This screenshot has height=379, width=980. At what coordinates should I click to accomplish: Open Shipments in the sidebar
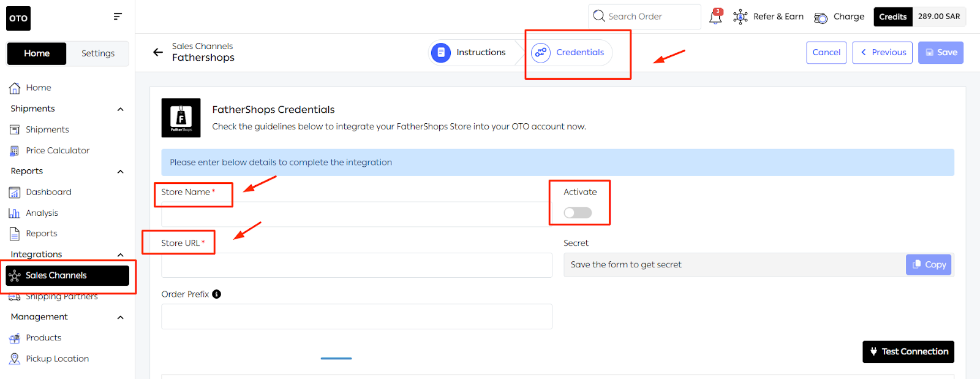(x=47, y=130)
